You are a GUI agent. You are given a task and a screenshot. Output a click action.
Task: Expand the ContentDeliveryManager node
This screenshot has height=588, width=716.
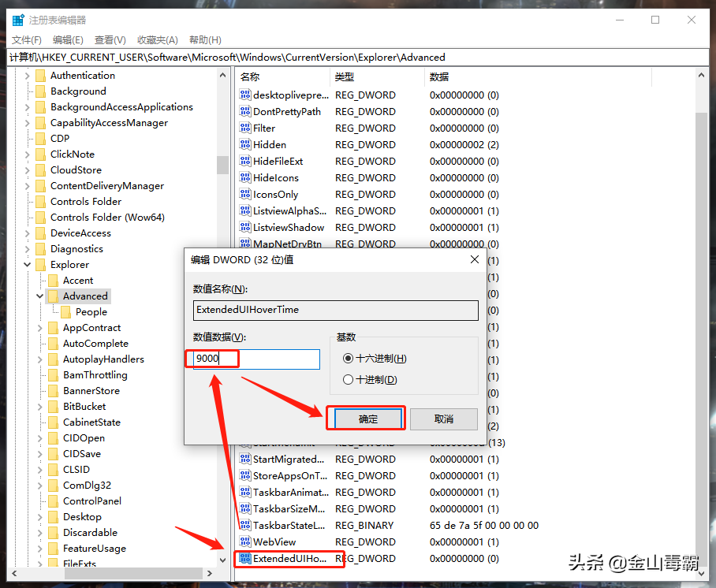[x=27, y=186]
